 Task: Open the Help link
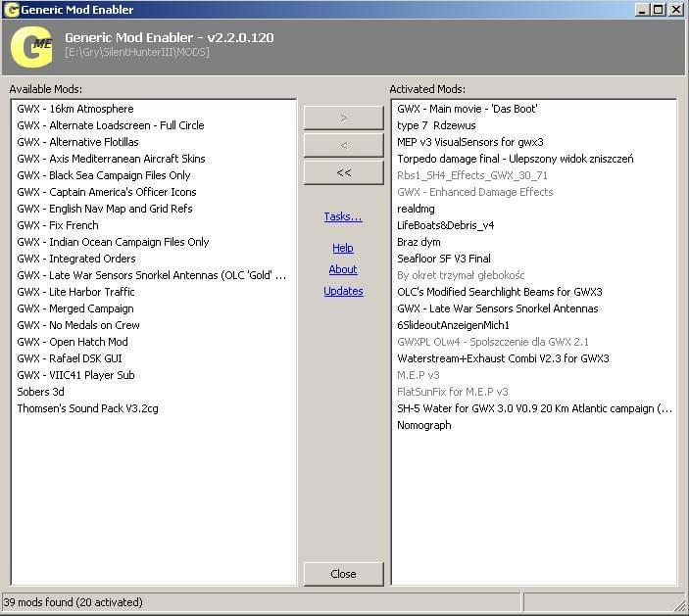[x=343, y=248]
